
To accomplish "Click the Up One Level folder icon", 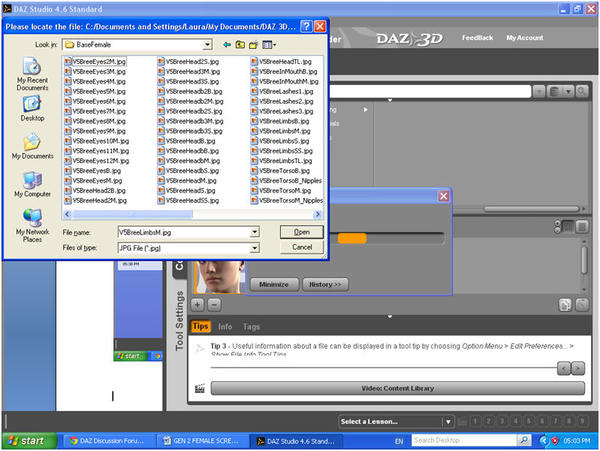I will coord(240,45).
